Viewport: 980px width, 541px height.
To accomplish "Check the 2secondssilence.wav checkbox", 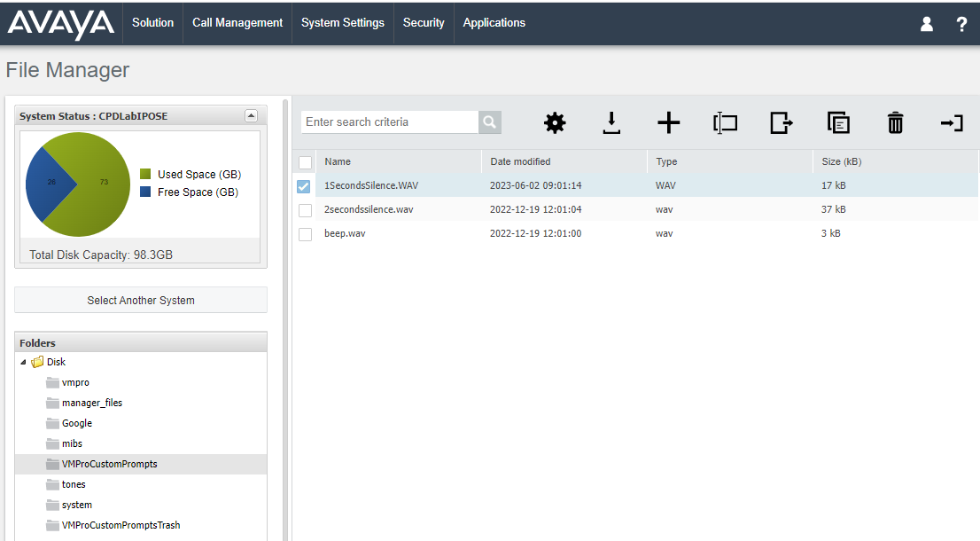I will (305, 210).
